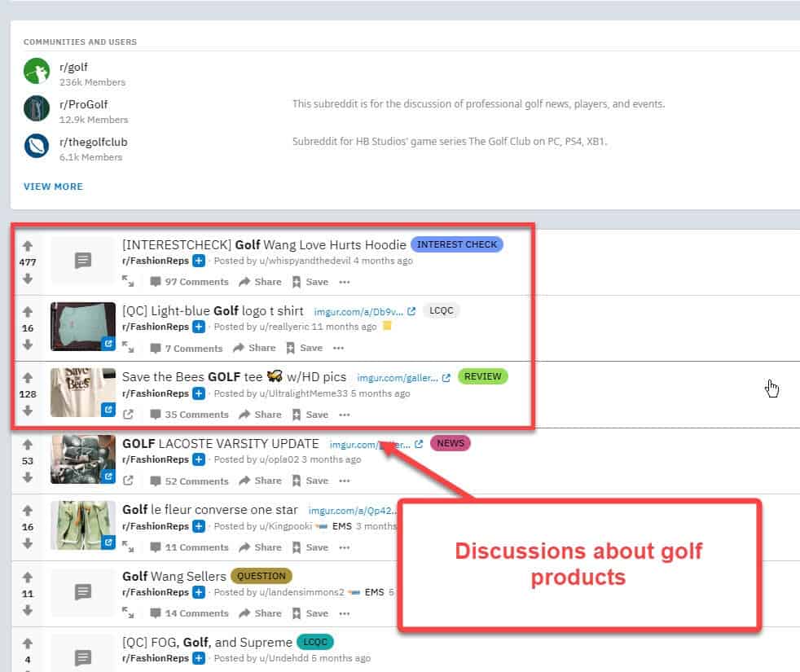Click the INTEREST CHECK flair tag
800x672 pixels.
(x=457, y=244)
